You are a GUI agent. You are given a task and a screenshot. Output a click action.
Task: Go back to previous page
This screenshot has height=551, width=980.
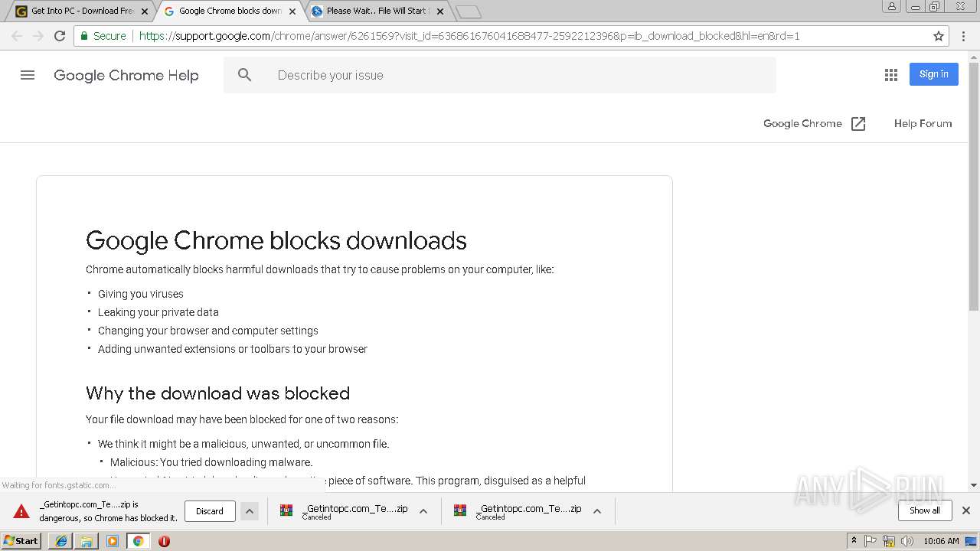(17, 36)
